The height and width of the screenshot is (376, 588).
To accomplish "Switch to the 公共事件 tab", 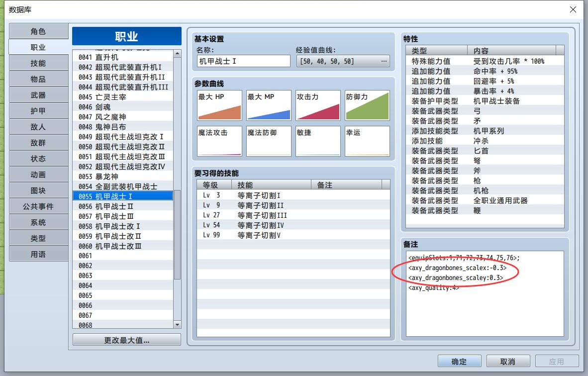I will (38, 206).
